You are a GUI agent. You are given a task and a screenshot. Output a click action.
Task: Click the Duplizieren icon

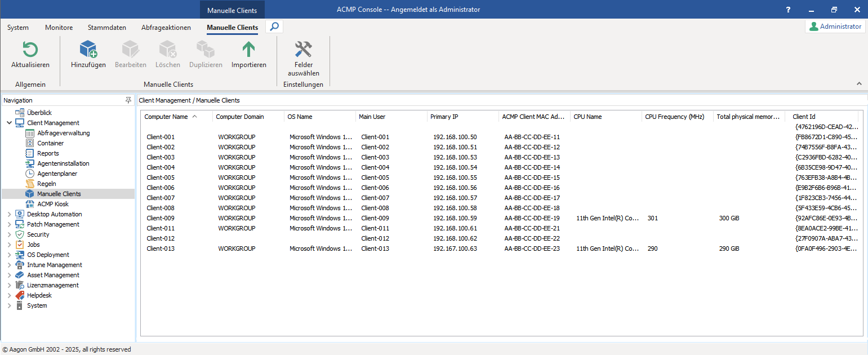[x=206, y=50]
